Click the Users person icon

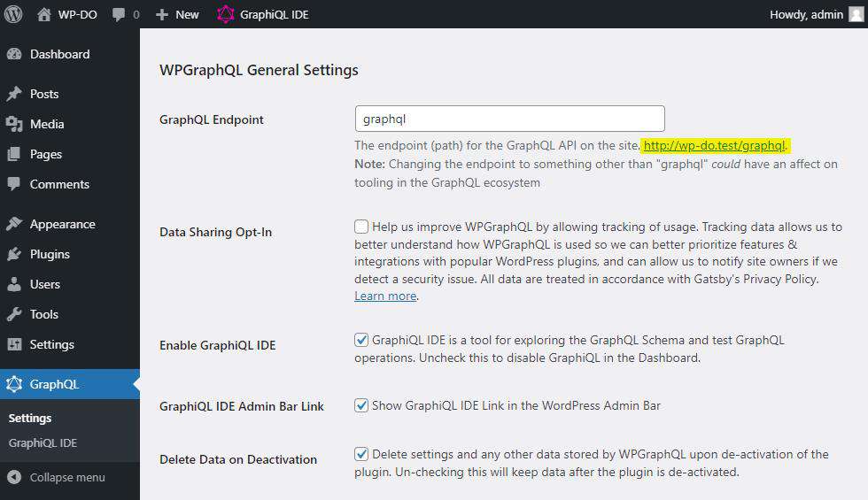click(x=14, y=284)
